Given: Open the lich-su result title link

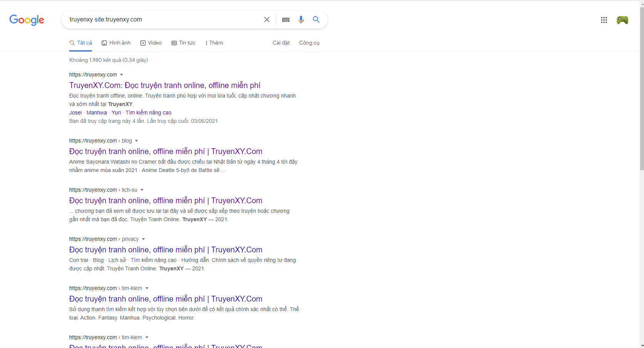Looking at the screenshot, I should (166, 201).
